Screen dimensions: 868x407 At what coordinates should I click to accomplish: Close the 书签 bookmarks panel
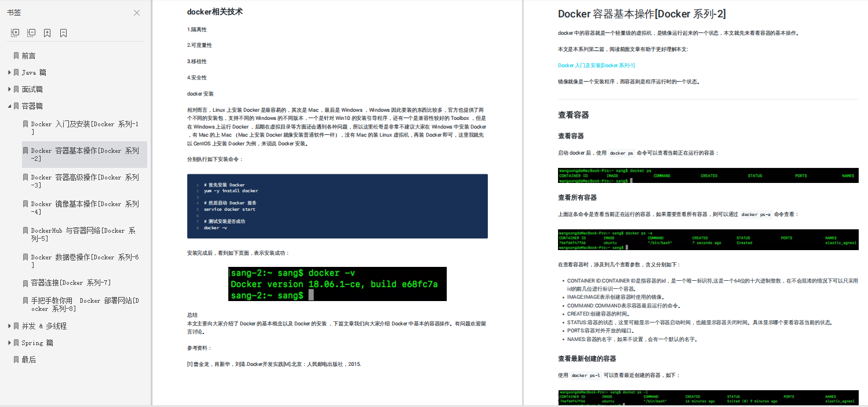137,13
